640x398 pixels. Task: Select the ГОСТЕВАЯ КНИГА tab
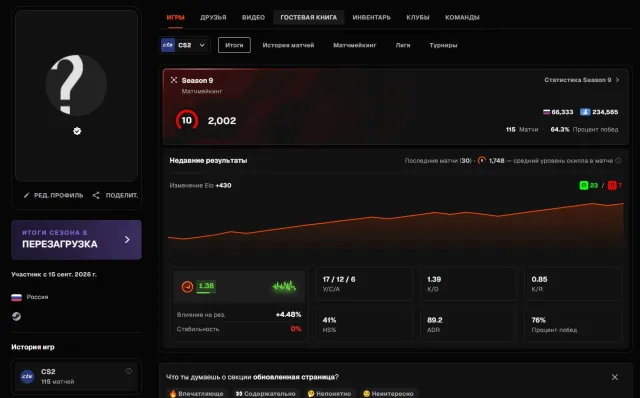(x=309, y=18)
